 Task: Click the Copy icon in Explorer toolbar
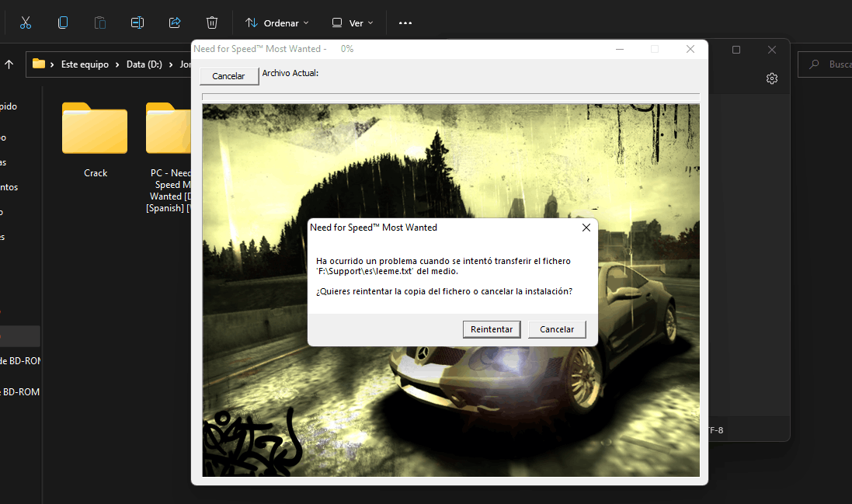pyautogui.click(x=63, y=23)
